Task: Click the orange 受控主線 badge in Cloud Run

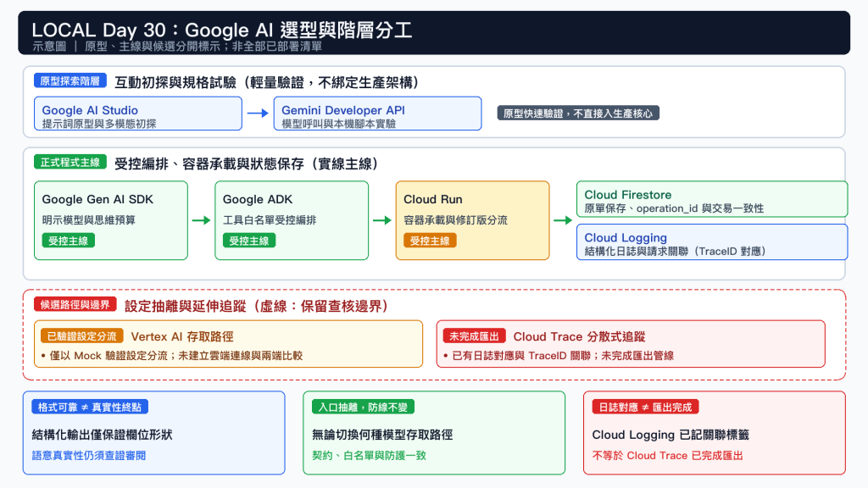Action: pyautogui.click(x=430, y=241)
